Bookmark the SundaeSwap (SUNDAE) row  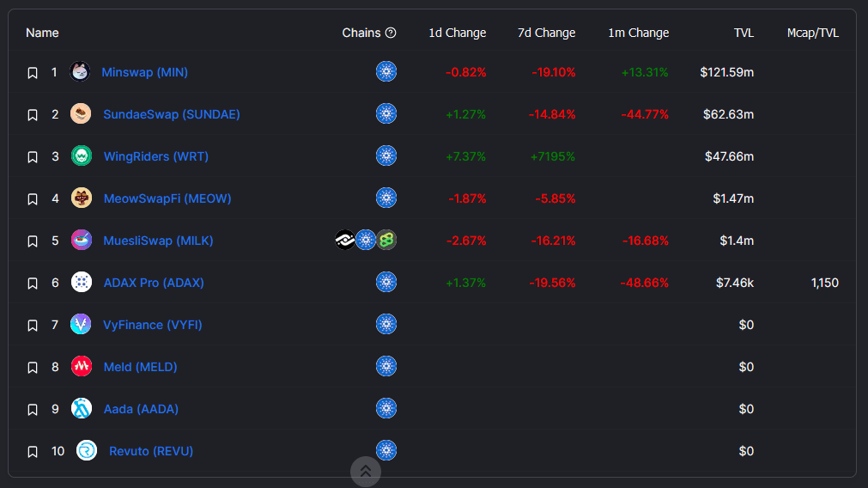pyautogui.click(x=33, y=114)
